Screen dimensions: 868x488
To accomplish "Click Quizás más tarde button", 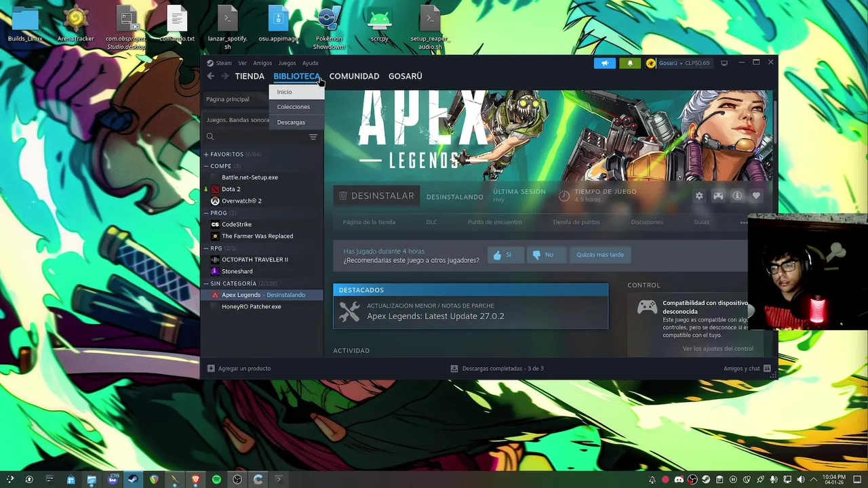I will (x=600, y=255).
